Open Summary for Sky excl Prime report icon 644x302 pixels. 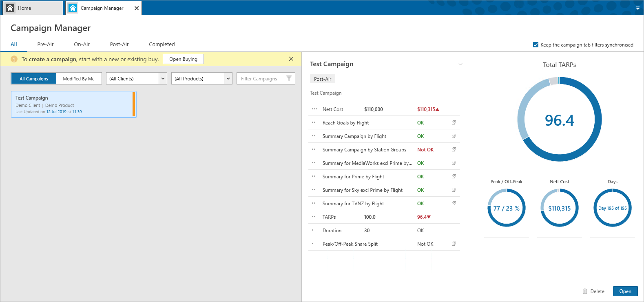click(454, 190)
